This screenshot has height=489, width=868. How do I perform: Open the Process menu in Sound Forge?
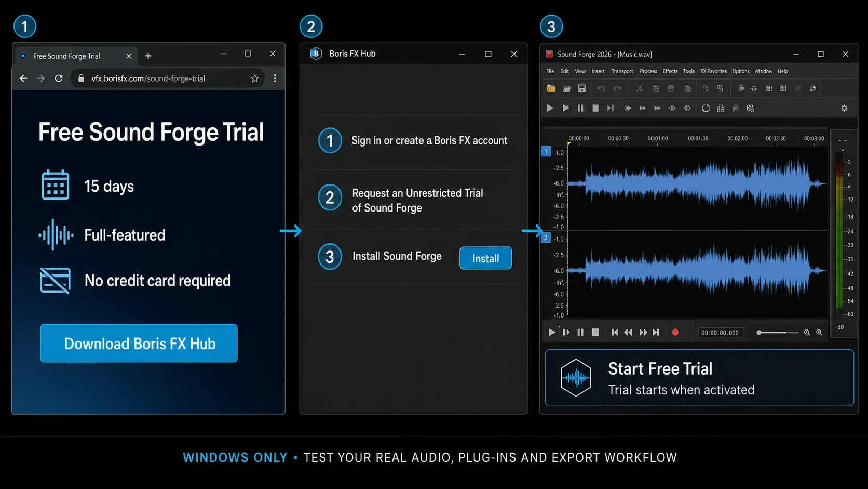[648, 71]
